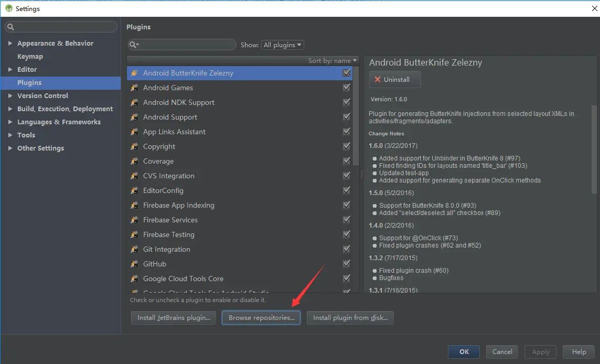Click the Firebase Testing plugin icon

[134, 234]
